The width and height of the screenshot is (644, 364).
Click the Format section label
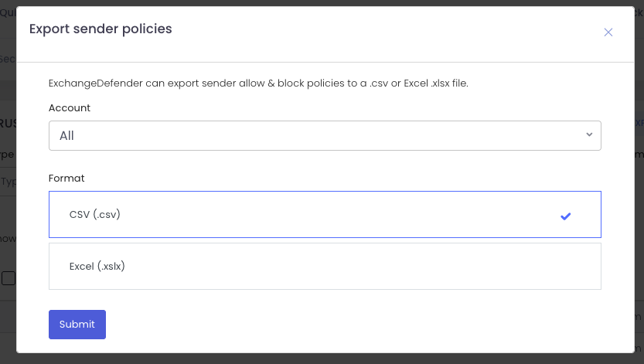66,178
